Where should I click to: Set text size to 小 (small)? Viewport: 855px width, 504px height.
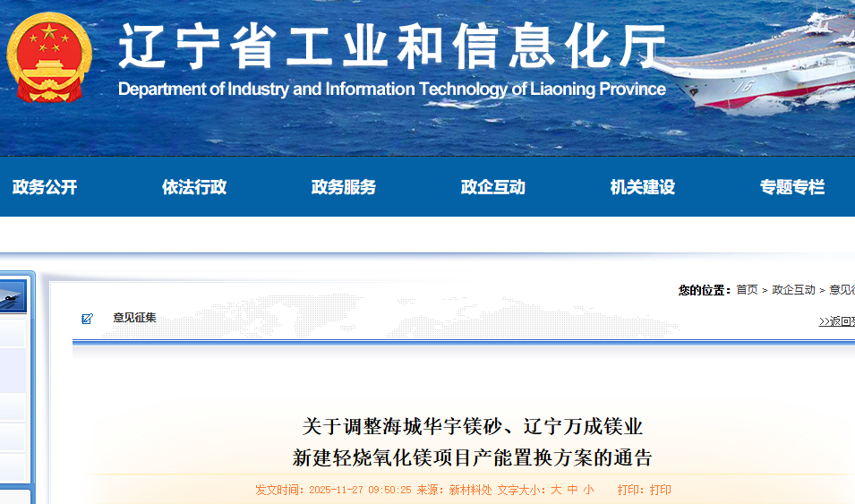point(588,490)
